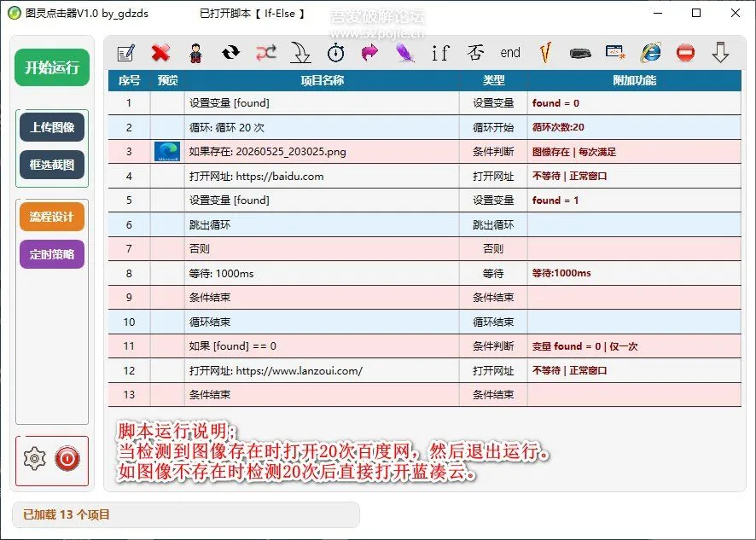Screen dimensions: 756x540
Task: Click the 跳出循环 type cell in row 6
Action: [493, 224]
